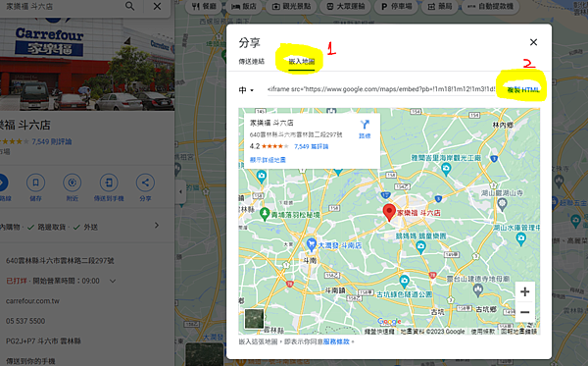Click the 雅聞峇里海岸觀光工廠 camera marker

pos(446,170)
